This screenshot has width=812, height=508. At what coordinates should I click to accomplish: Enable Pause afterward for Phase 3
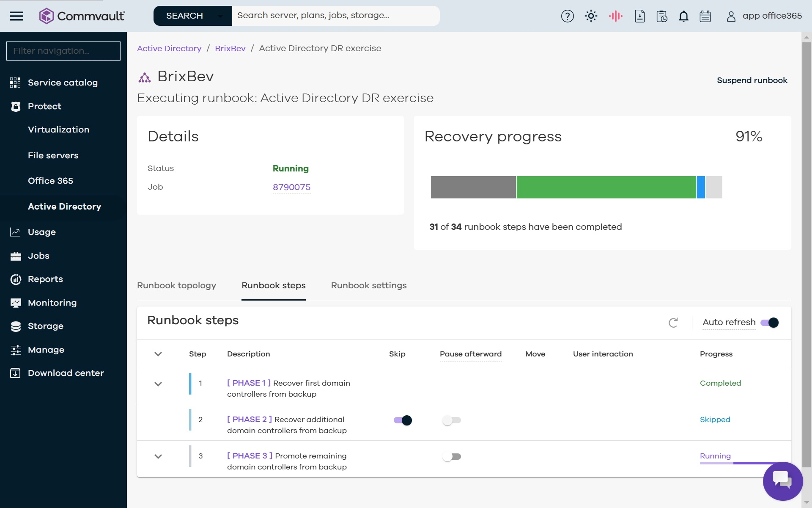(x=451, y=457)
